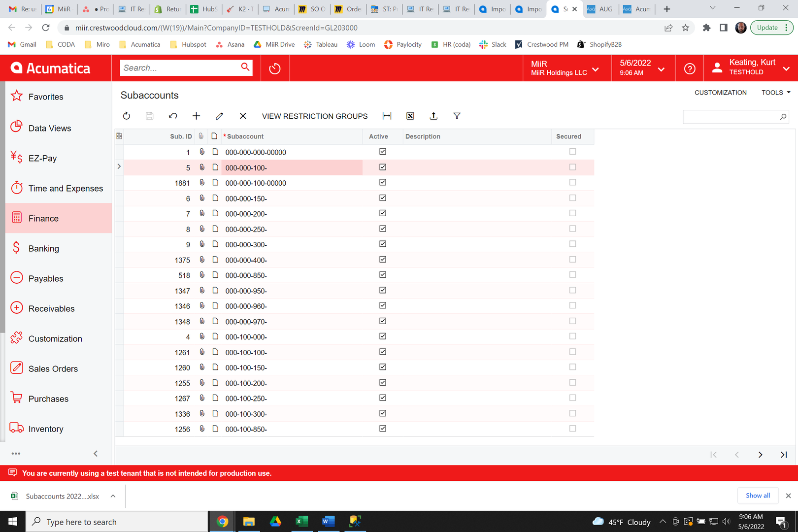Delete the selected subaccount row
This screenshot has height=532, width=798.
[x=242, y=116]
